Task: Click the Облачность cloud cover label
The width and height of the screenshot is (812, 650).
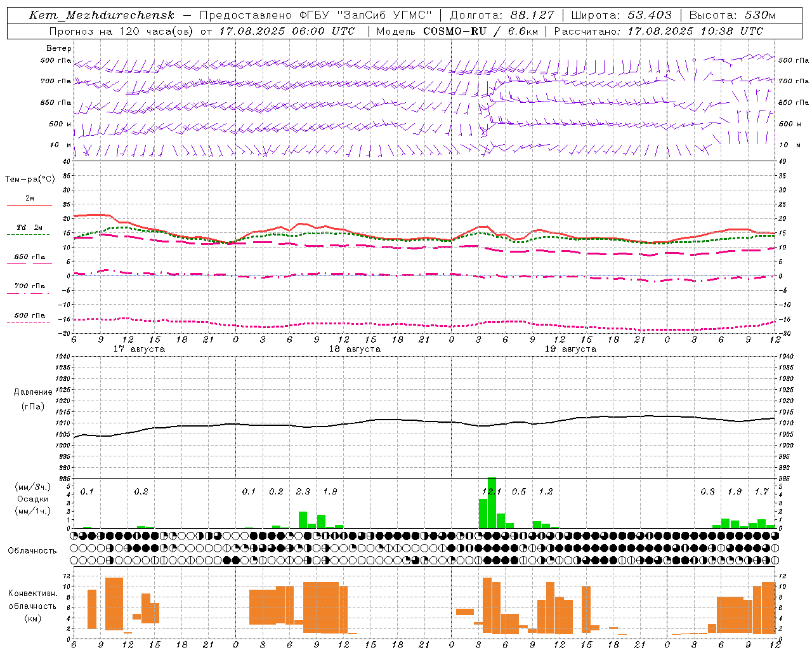Action: tap(32, 551)
